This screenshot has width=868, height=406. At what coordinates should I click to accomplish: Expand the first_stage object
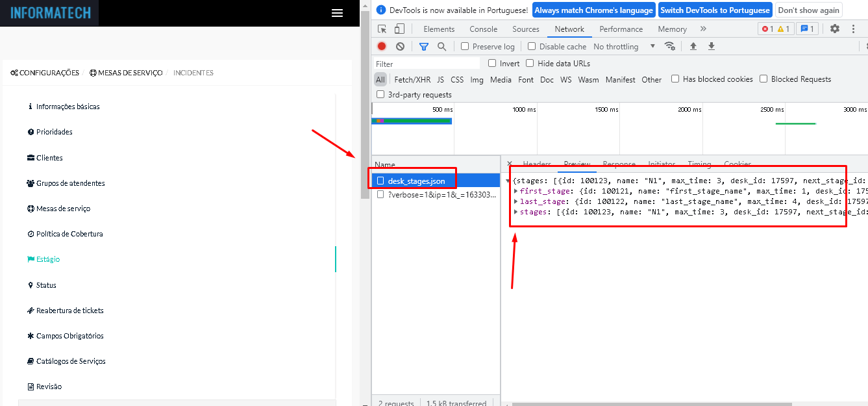coord(516,191)
